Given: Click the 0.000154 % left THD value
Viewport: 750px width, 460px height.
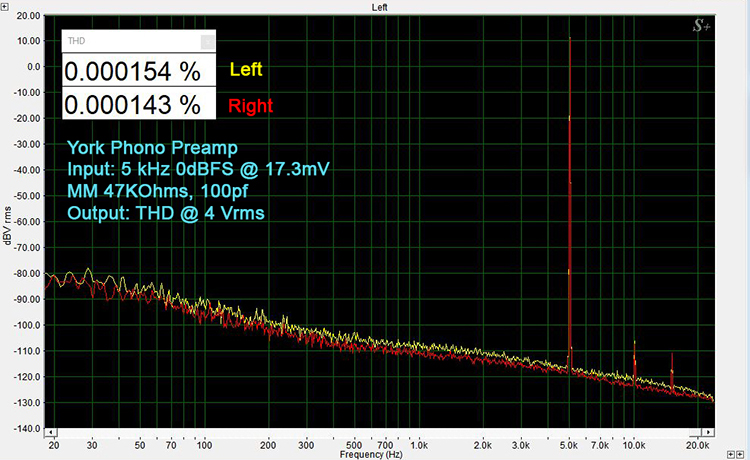Looking at the screenshot, I should (x=133, y=72).
